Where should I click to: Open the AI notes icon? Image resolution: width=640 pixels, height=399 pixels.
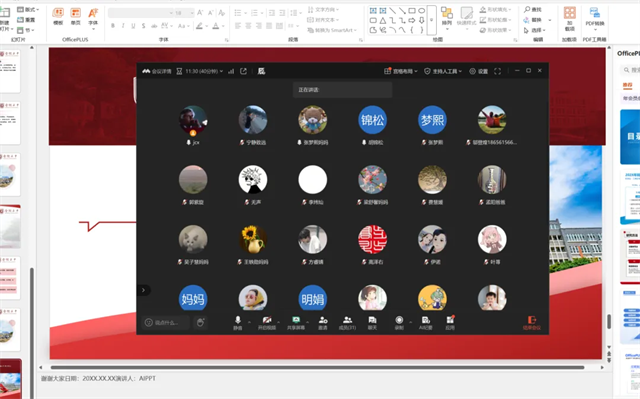[x=426, y=322]
